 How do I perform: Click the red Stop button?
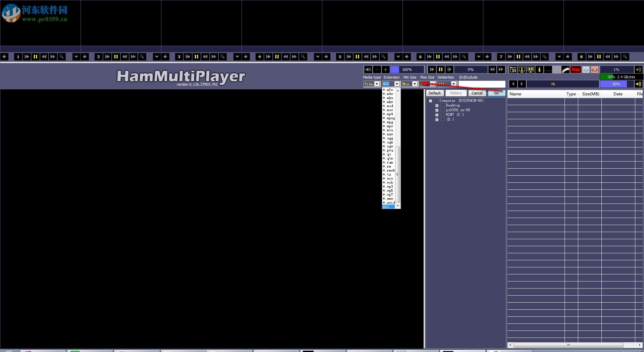pyautogui.click(x=576, y=70)
